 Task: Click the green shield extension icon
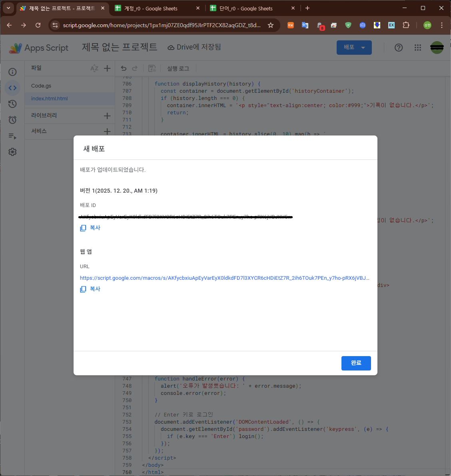coord(348,25)
